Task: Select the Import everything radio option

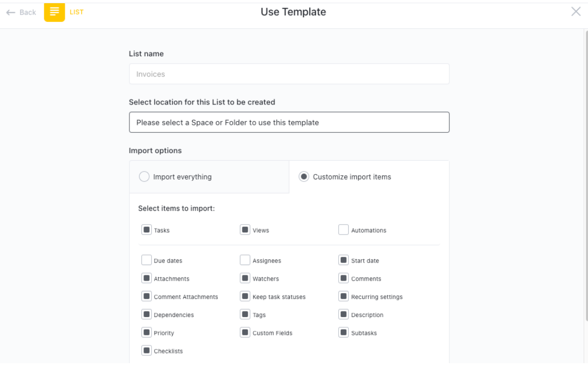Action: [144, 176]
